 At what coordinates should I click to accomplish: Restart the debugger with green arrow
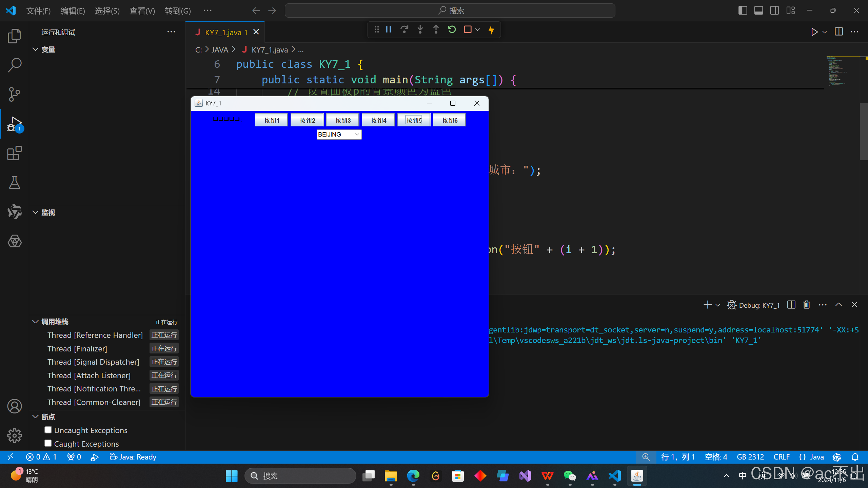click(x=452, y=30)
